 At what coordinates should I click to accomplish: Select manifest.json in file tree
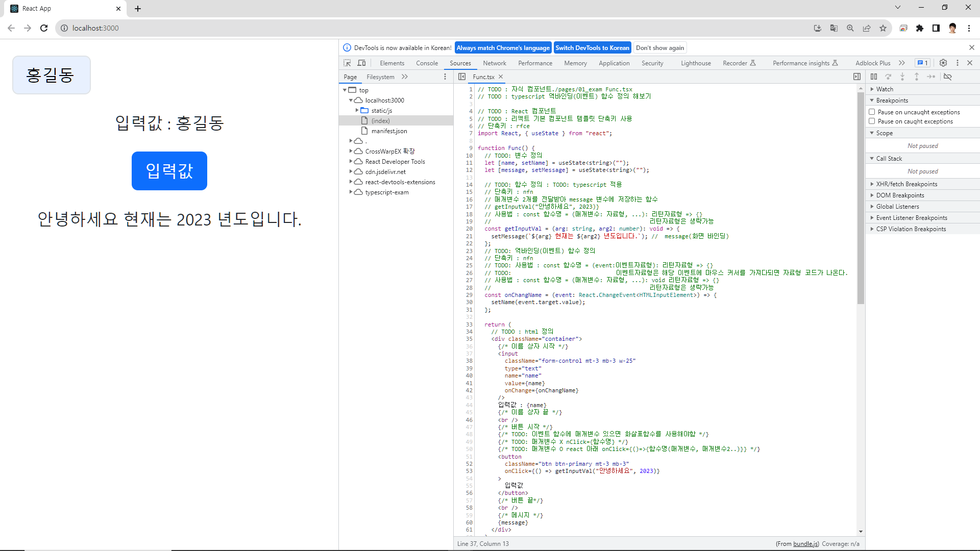[x=389, y=131]
